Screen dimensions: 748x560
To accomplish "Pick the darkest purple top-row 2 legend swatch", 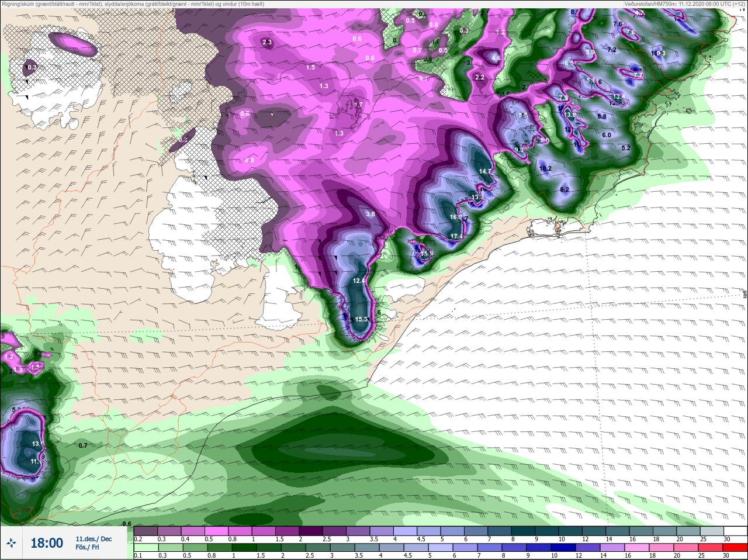I will [312, 531].
